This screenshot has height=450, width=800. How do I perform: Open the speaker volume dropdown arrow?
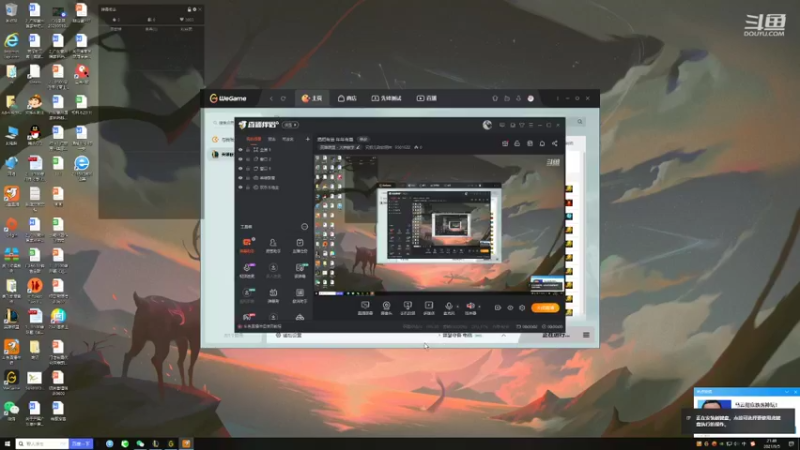(480, 307)
